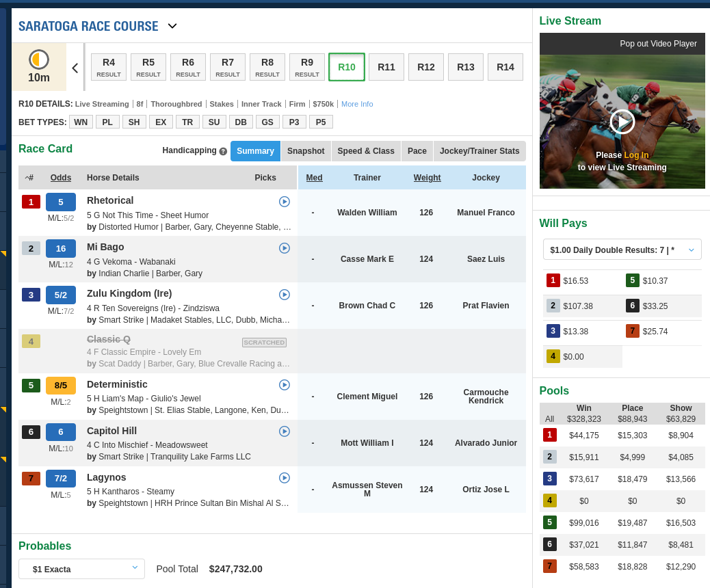This screenshot has height=588, width=710.
Task: Select race R4 result
Action: pos(109,67)
